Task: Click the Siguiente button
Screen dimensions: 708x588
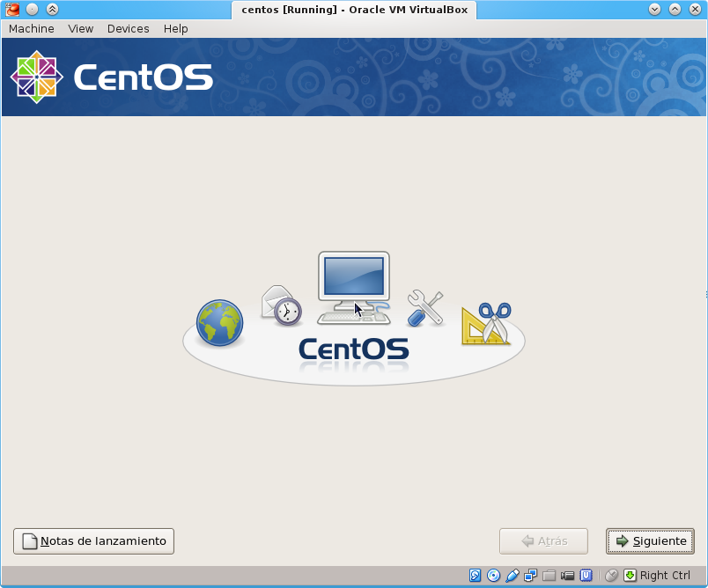Action: [650, 541]
